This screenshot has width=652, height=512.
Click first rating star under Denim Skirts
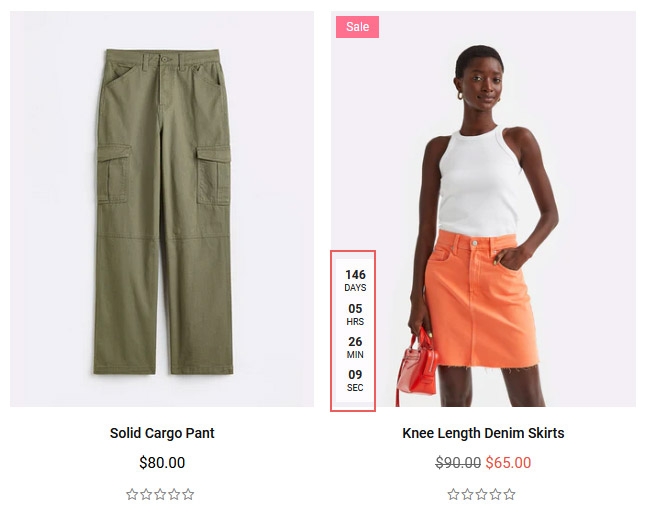pos(453,494)
